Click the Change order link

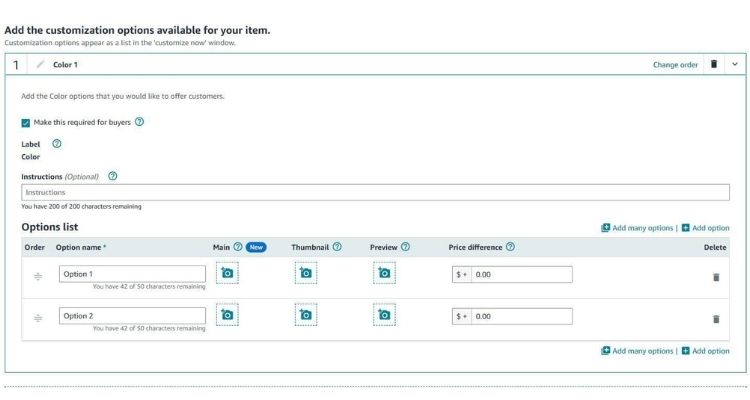(675, 65)
